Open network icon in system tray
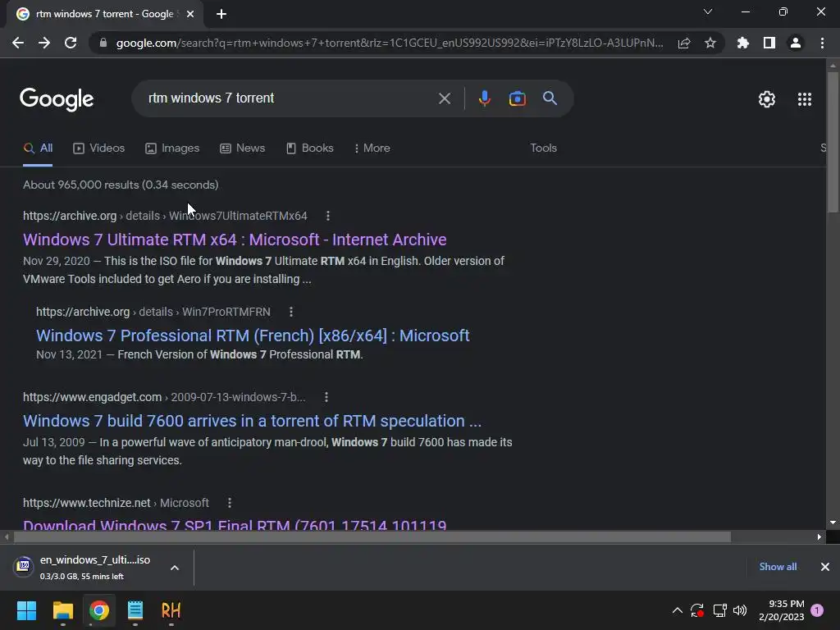Viewport: 840px width, 630px height. click(x=719, y=610)
